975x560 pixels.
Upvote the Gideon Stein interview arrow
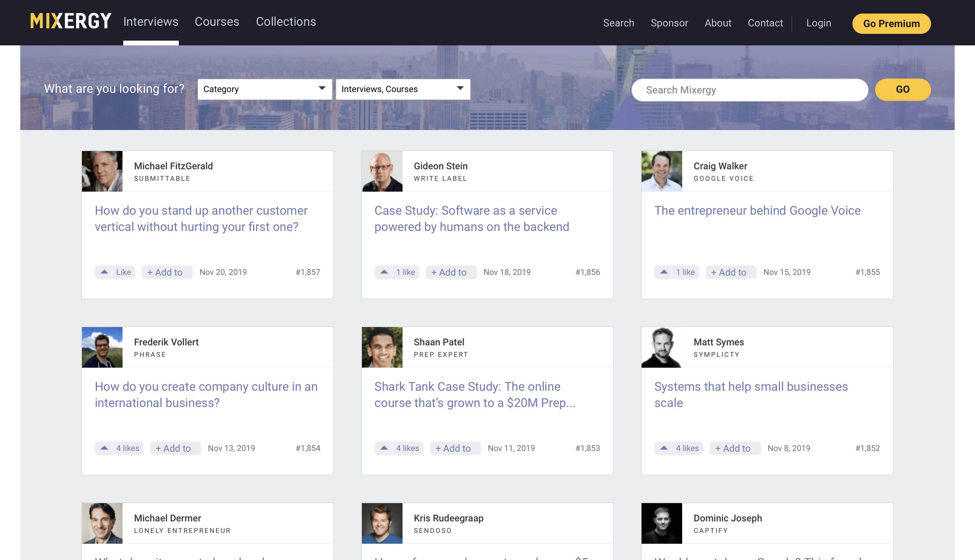384,272
